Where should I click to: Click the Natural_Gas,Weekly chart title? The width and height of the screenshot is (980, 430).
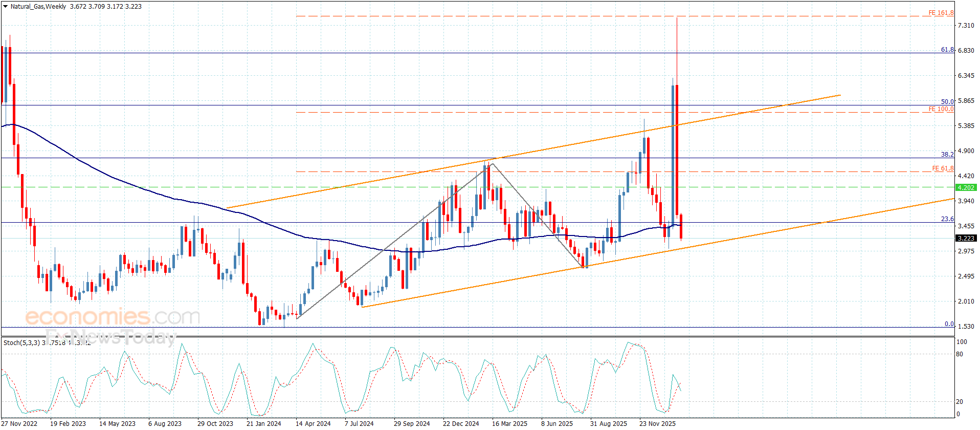[x=38, y=7]
